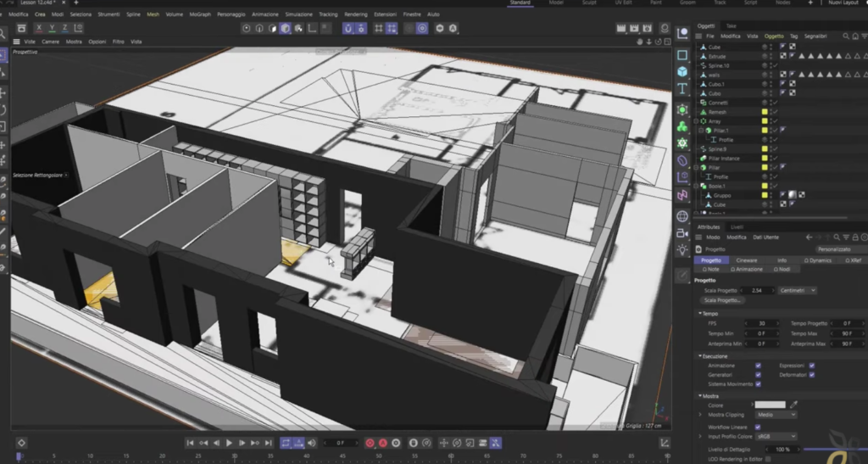The height and width of the screenshot is (464, 868).
Task: Open the Dati Utente menu in Attributes
Action: pos(765,237)
